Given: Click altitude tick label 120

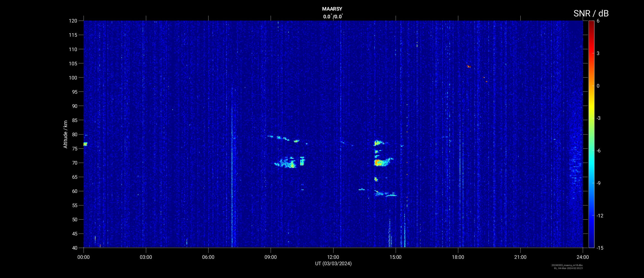Looking at the screenshot, I should (x=73, y=21).
